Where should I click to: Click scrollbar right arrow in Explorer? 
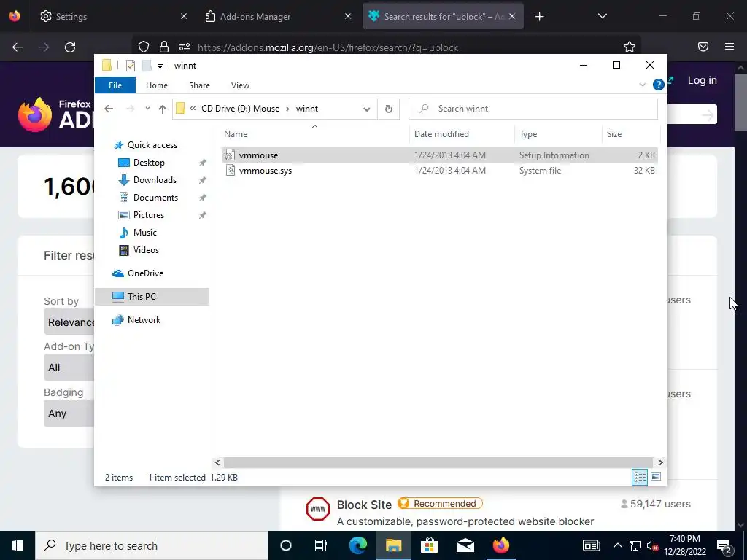pos(660,462)
